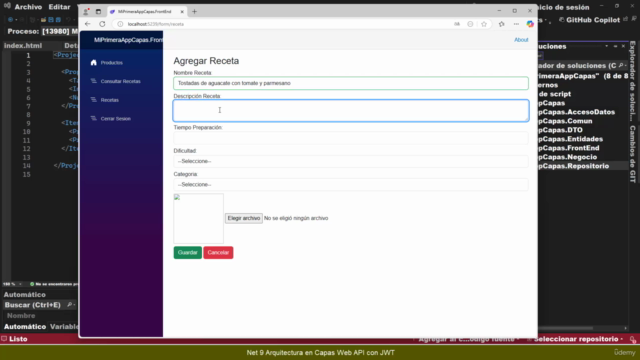Click the site information icon in address bar
This screenshot has width=640, height=360.
(120, 24)
